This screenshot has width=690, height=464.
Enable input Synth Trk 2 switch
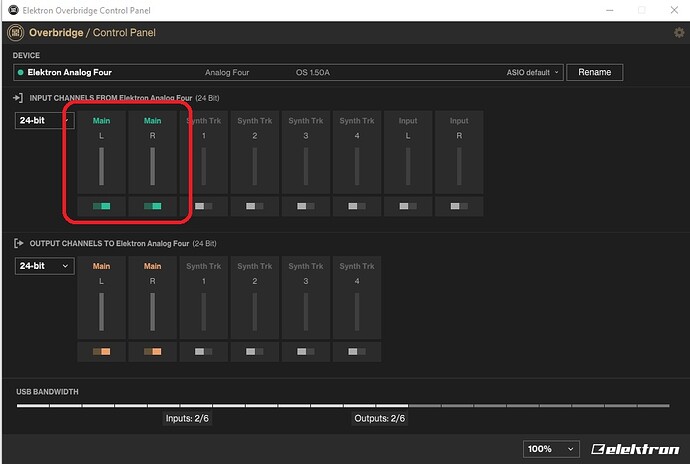point(255,206)
